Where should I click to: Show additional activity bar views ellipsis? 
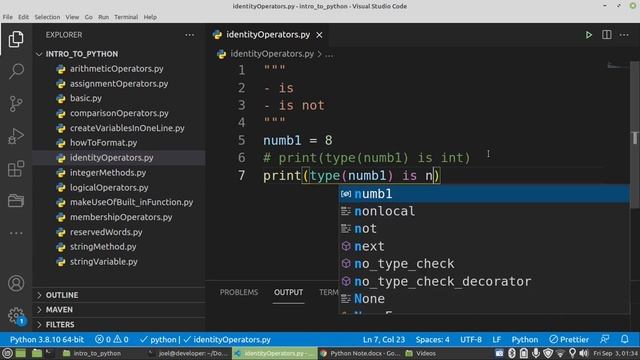coord(16,233)
